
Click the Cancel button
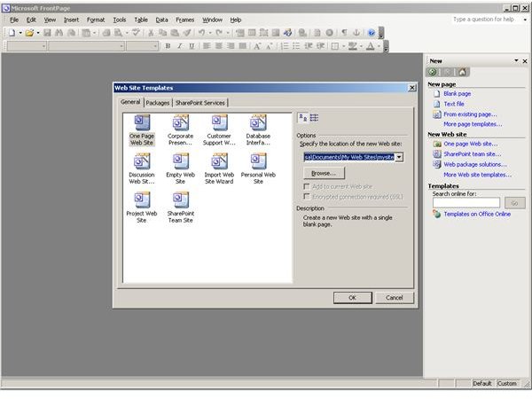[395, 298]
